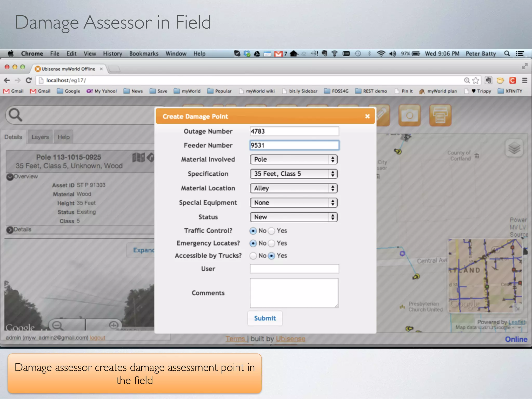The image size is (532, 399).
Task: Open the Chrome hamburger menu
Action: pyautogui.click(x=524, y=81)
